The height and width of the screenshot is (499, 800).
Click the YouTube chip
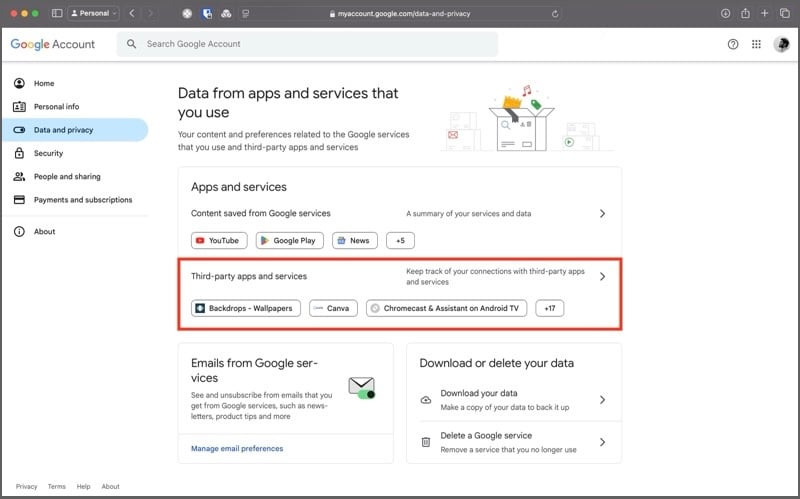click(x=219, y=240)
